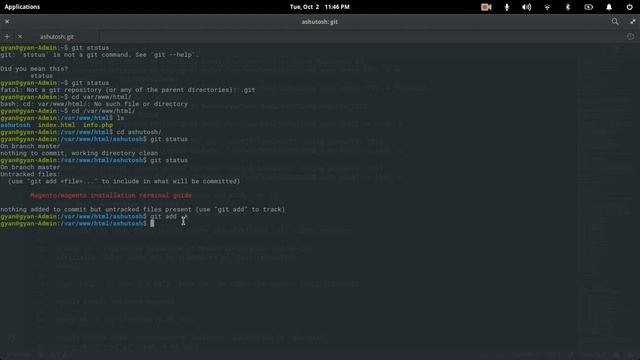Select the 'ashutosh: git' tab
Image resolution: width=640 pixels, height=360 pixels.
click(57, 37)
